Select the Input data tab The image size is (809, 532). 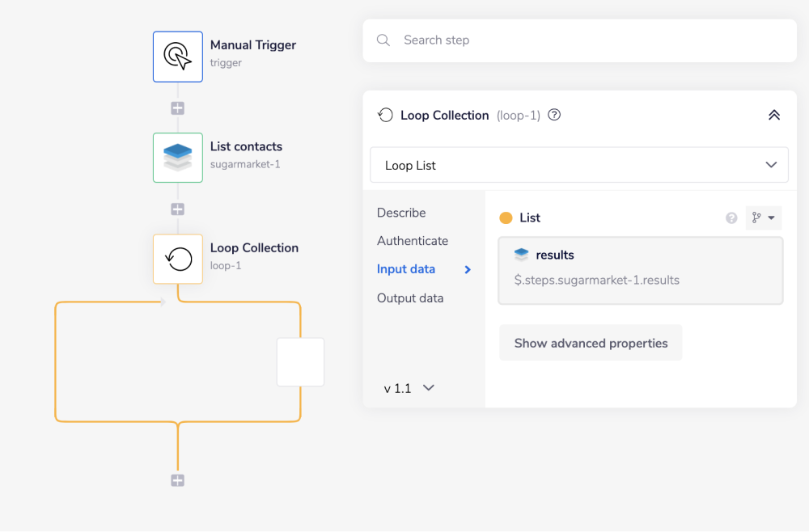pos(406,269)
